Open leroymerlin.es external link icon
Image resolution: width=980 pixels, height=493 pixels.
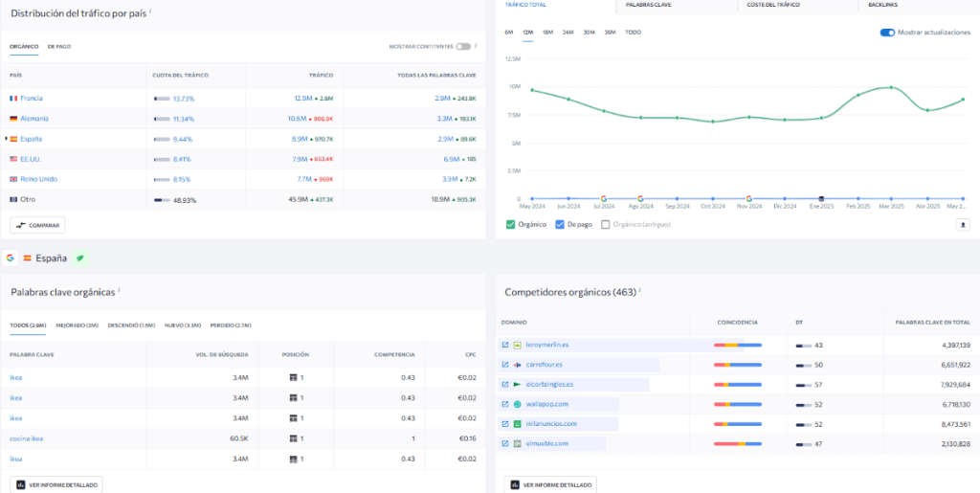tap(505, 345)
